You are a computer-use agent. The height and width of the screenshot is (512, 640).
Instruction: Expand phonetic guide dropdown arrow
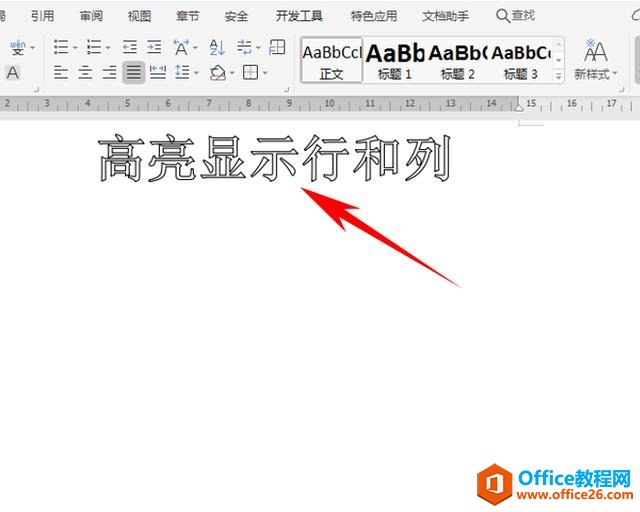pos(32,48)
